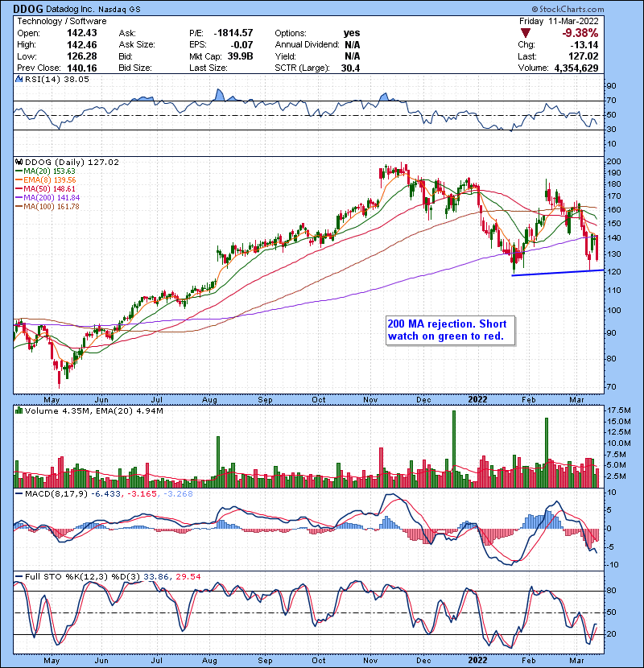Click the stochastic value 33.86

(x=156, y=577)
